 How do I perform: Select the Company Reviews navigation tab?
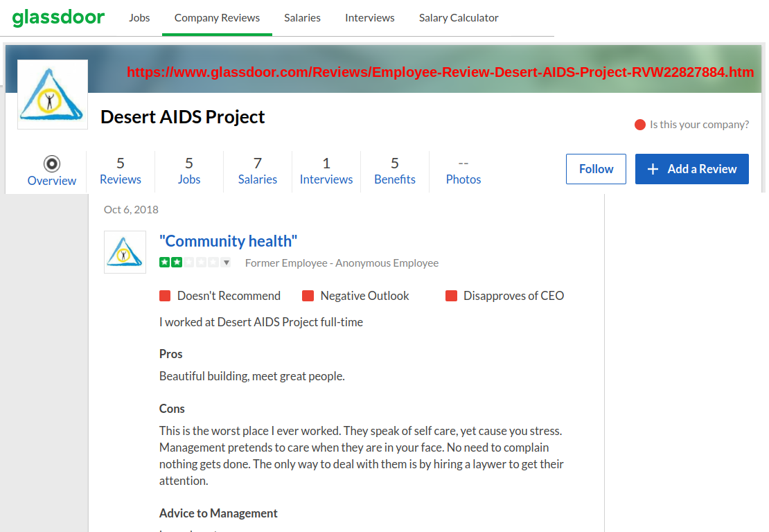click(x=218, y=17)
